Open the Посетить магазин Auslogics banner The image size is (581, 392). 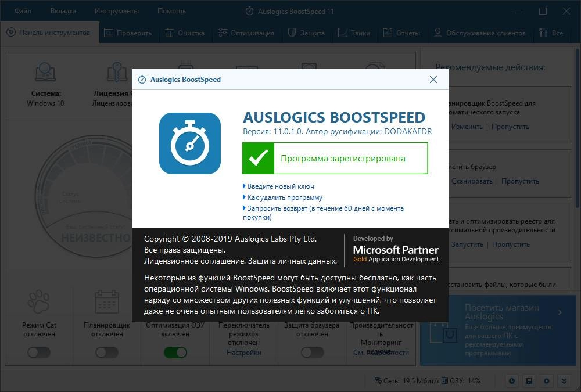pyautogui.click(x=498, y=330)
